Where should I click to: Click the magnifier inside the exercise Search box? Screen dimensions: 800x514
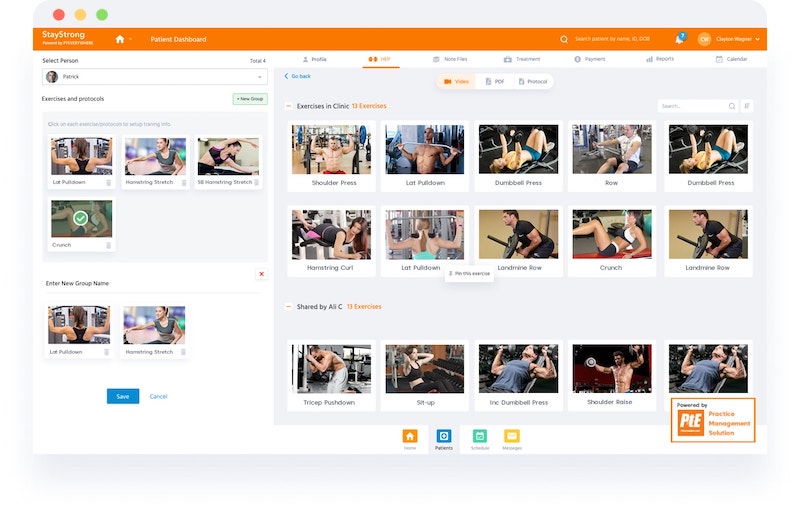[x=732, y=106]
